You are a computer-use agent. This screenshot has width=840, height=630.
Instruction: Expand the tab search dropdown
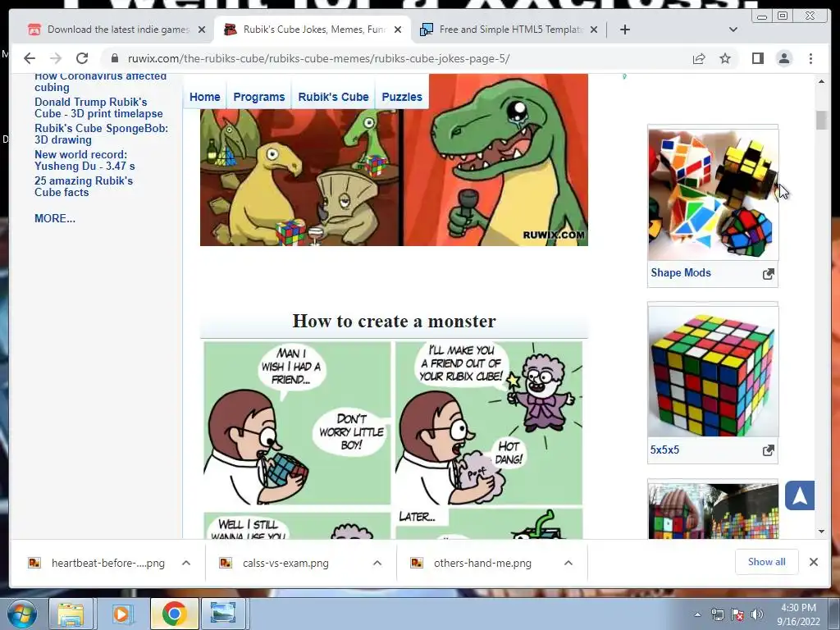point(733,30)
